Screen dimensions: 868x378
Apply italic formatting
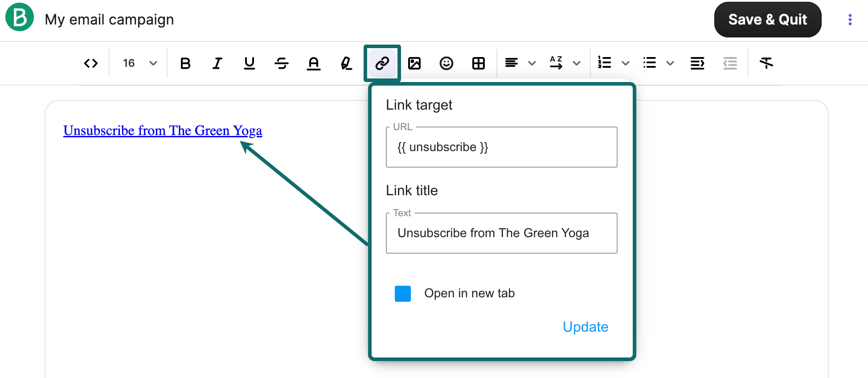217,63
